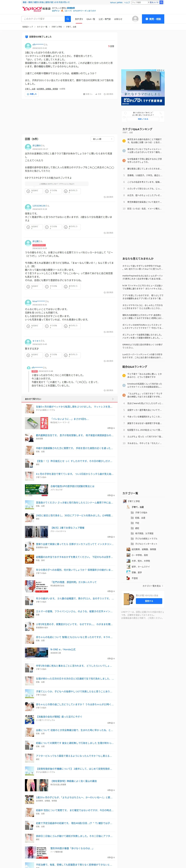Open the hina******** user avatar
The width and height of the screenshot is (186, 868).
[28, 303]
